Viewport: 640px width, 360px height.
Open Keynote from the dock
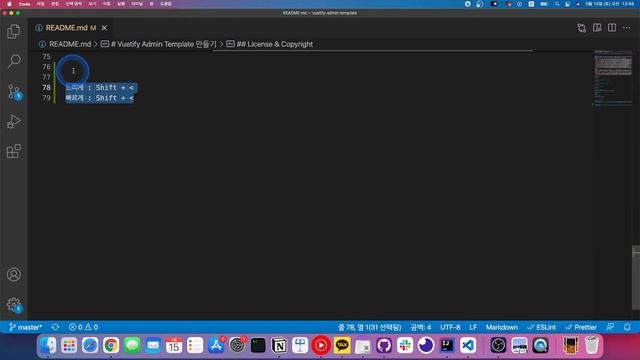click(300, 345)
